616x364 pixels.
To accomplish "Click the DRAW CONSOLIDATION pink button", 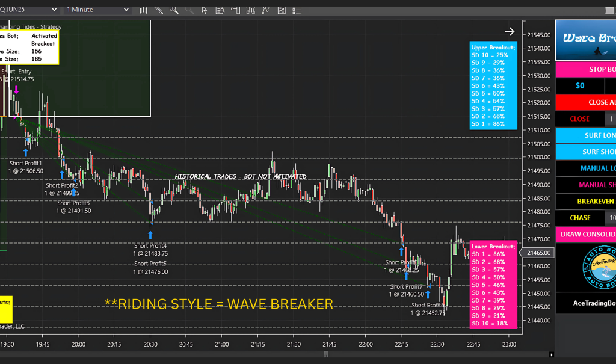I will [586, 234].
